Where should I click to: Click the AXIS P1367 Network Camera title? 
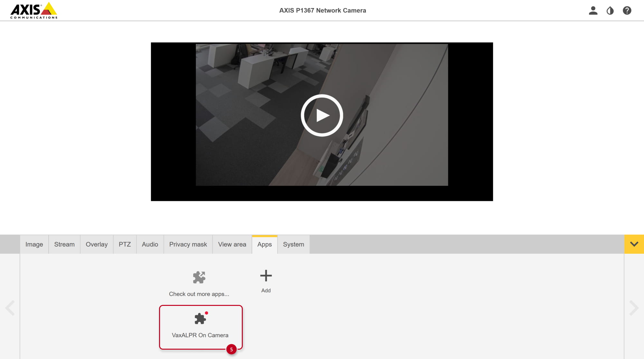(x=323, y=10)
